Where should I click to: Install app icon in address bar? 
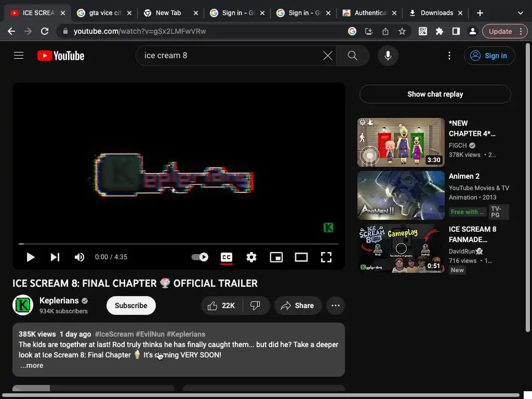click(369, 31)
